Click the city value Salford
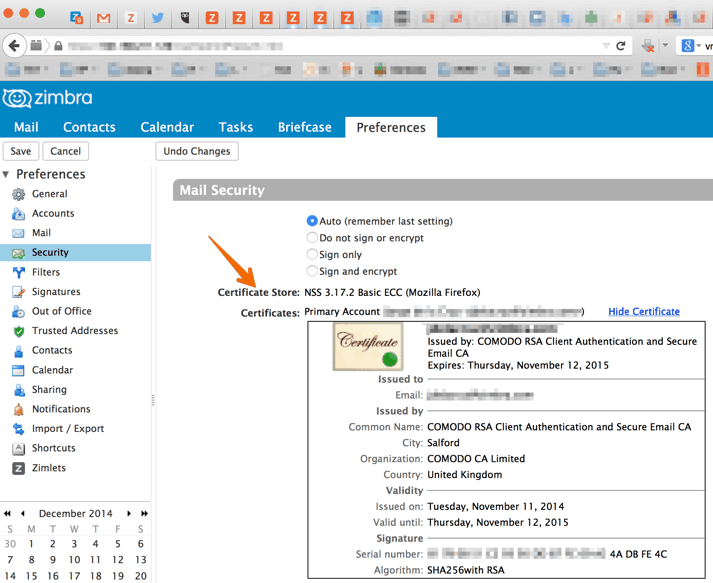Viewport: 713px width, 583px height. coord(443,442)
